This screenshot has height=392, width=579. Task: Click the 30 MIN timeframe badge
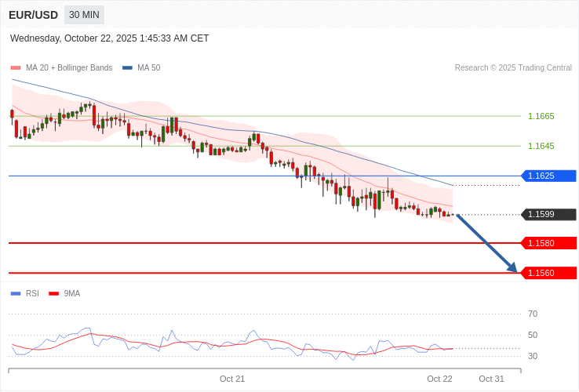pyautogui.click(x=84, y=15)
